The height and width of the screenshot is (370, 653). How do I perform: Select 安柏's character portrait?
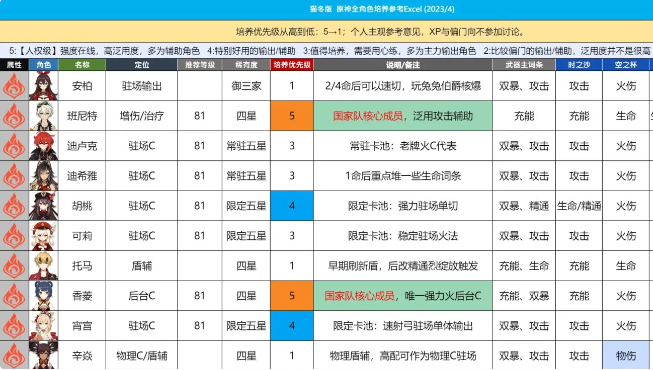[43, 86]
